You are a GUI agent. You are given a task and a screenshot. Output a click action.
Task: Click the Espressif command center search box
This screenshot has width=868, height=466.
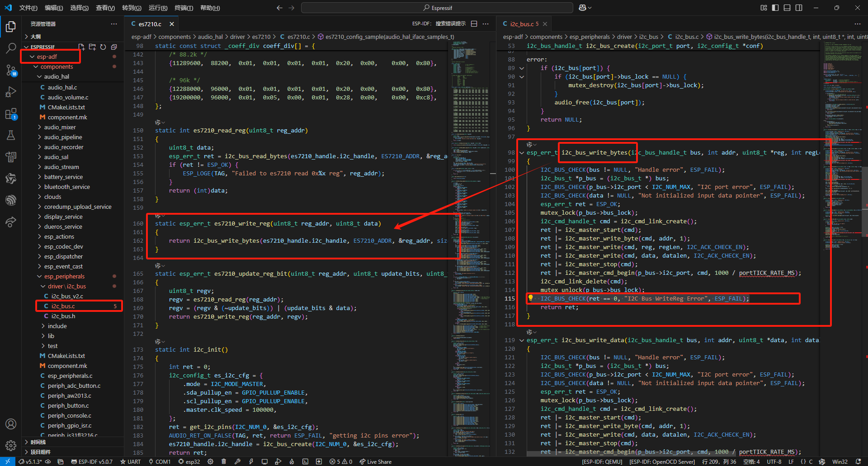(437, 8)
